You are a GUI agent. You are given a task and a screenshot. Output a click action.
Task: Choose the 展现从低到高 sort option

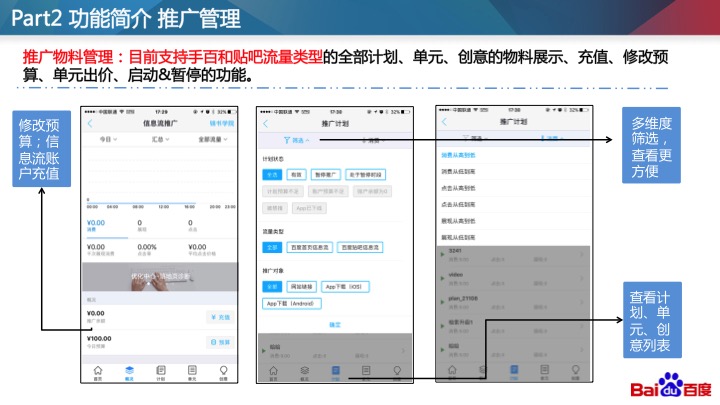(514, 238)
